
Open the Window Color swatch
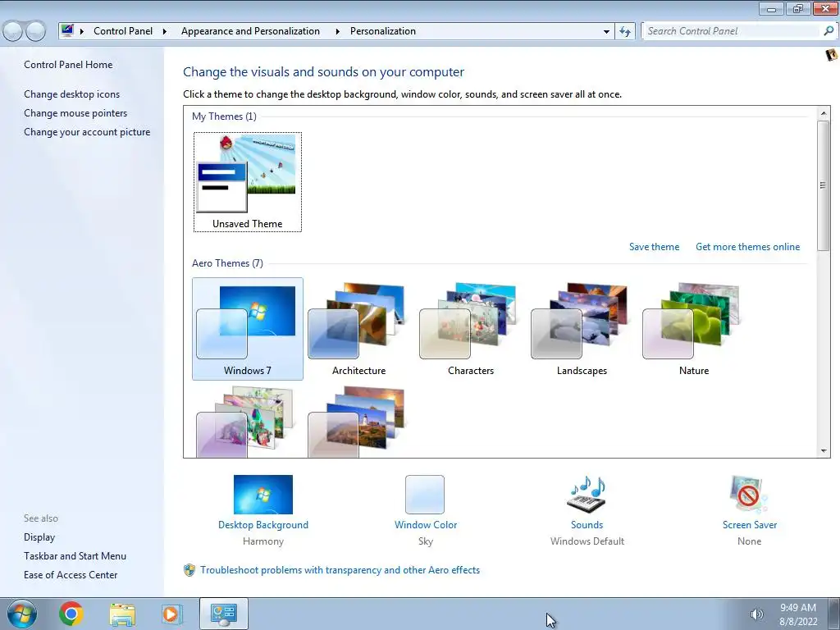[425, 495]
